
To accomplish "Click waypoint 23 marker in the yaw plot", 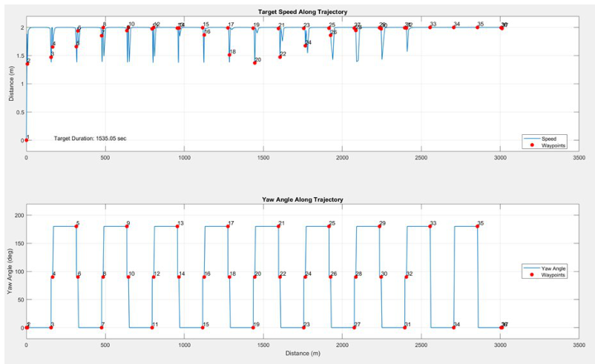I will click(303, 327).
